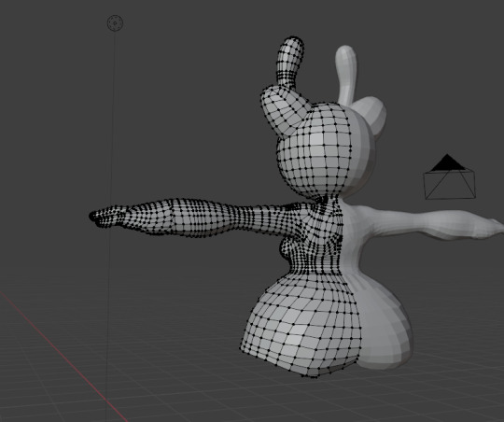
Task: Click the wireframe head of the model
Action: coord(314,151)
